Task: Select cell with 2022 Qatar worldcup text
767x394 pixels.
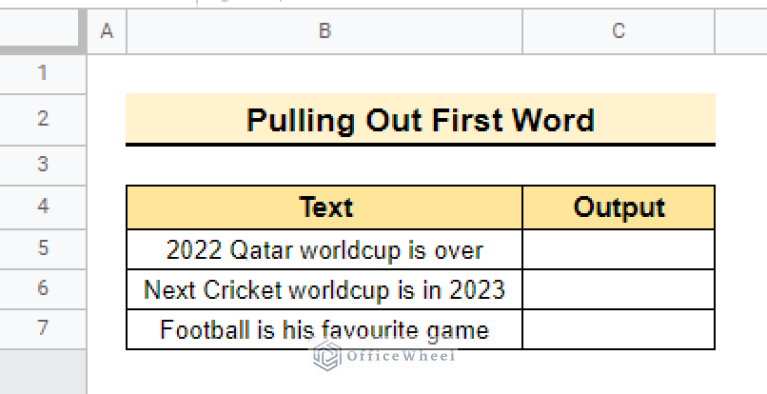Action: (x=324, y=249)
